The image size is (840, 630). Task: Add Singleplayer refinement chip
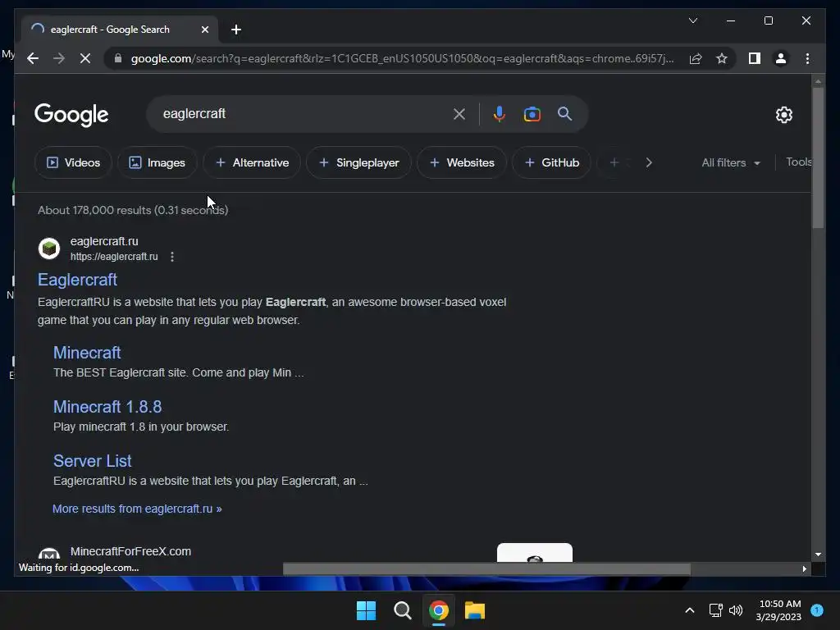359,162
